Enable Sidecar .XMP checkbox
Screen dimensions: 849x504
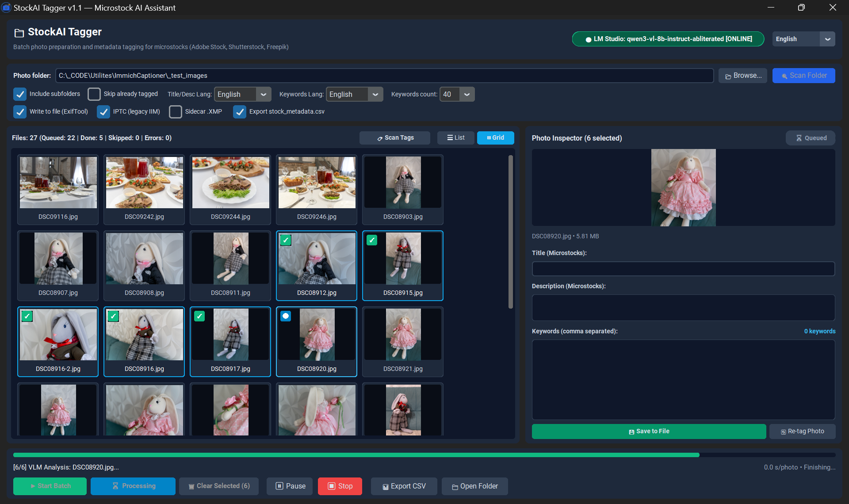[x=176, y=112]
